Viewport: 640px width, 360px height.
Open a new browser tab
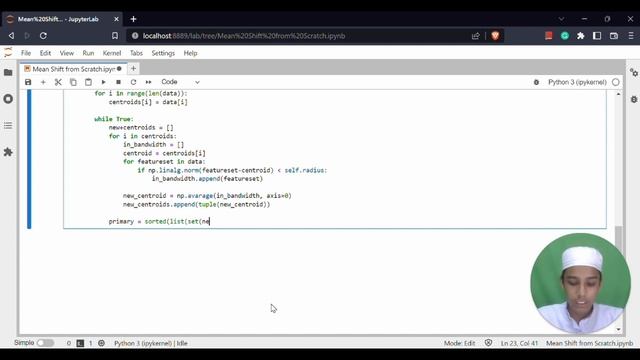[x=133, y=19]
